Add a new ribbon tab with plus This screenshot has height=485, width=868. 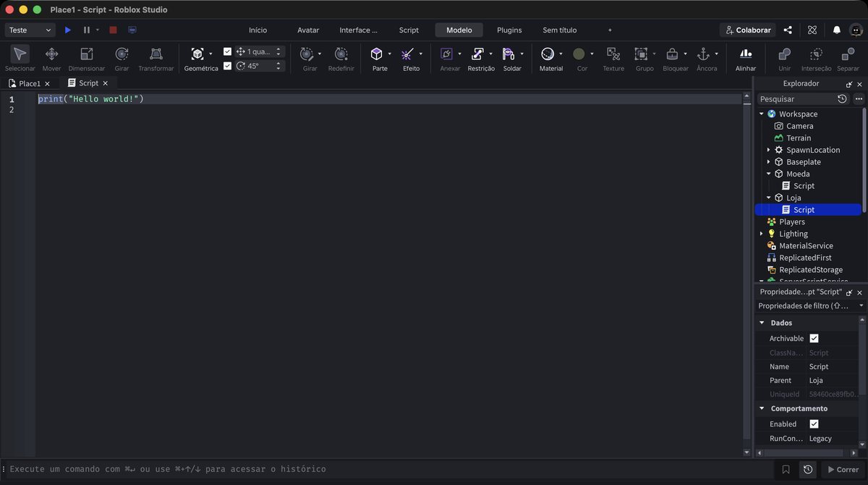coord(610,30)
